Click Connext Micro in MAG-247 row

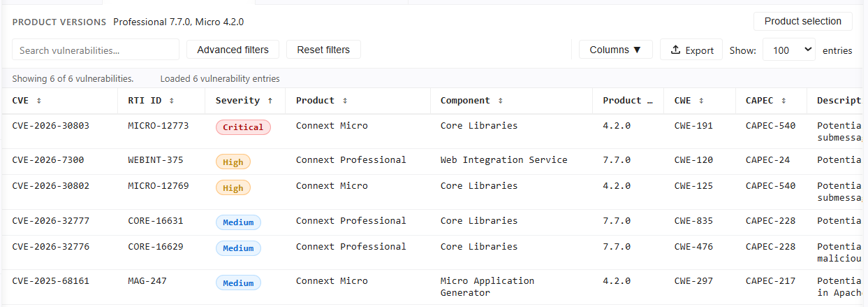(332, 280)
